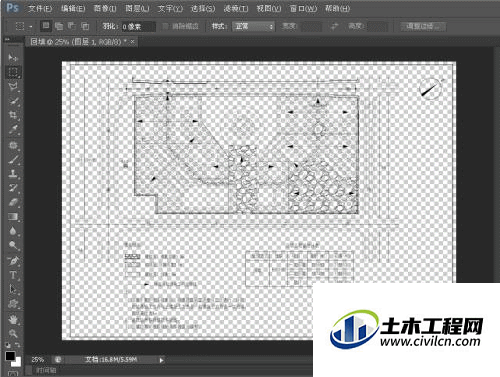Open the 样式 (Style) dropdown

pos(253,26)
